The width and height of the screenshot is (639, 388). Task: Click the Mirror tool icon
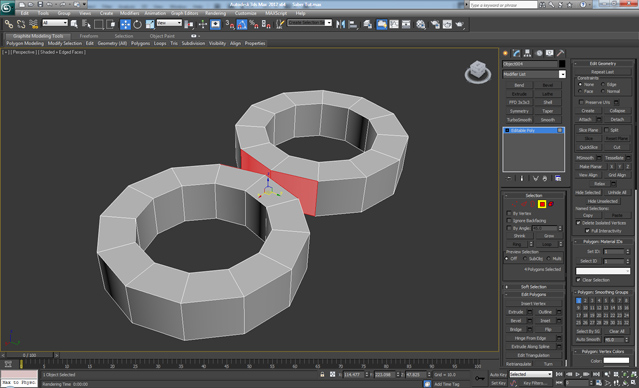(x=340, y=24)
